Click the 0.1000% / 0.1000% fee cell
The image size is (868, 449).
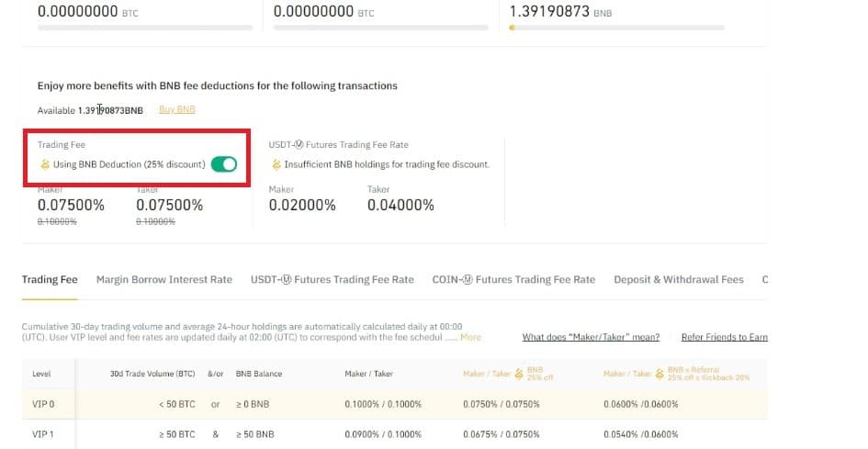[x=383, y=404]
